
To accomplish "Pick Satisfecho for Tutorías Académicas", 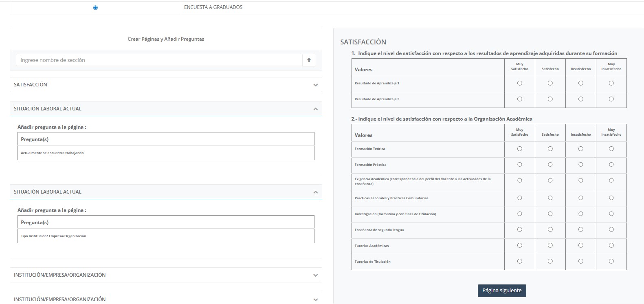I will [550, 246].
